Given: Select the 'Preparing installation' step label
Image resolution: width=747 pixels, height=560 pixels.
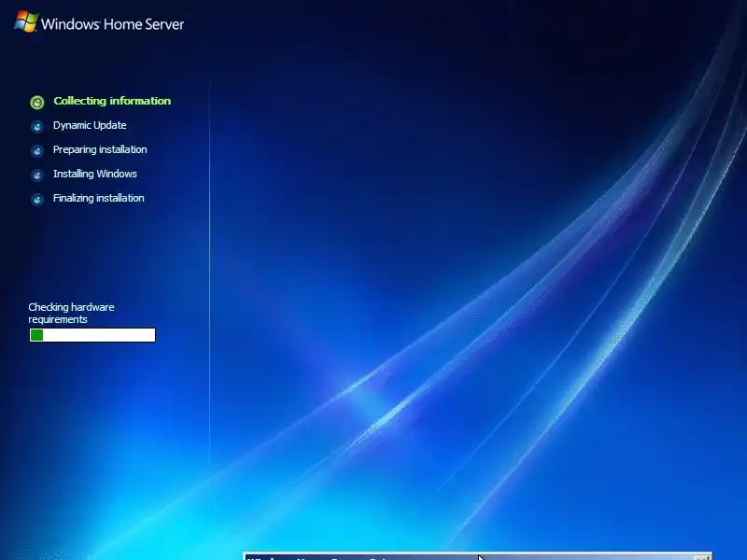Looking at the screenshot, I should click(x=100, y=149).
